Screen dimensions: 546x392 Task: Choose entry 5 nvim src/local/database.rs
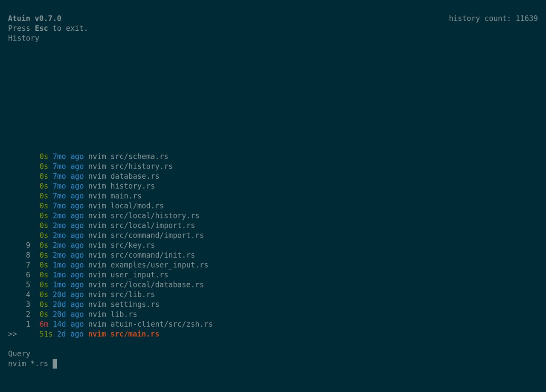point(115,285)
